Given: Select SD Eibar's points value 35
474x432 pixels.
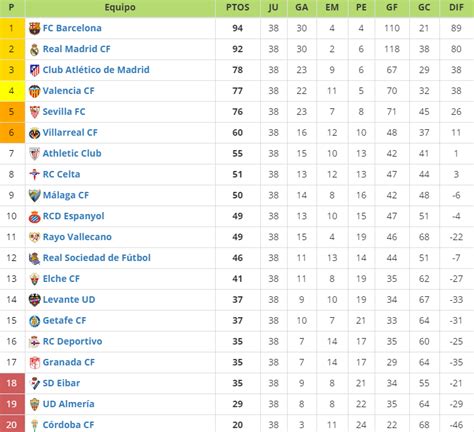Looking at the screenshot, I should pyautogui.click(x=237, y=383).
